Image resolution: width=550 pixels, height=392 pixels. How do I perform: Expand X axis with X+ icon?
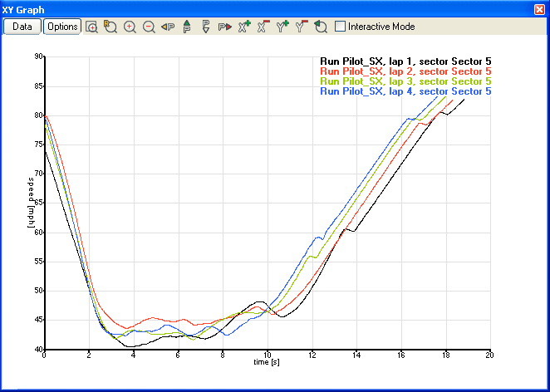(243, 27)
